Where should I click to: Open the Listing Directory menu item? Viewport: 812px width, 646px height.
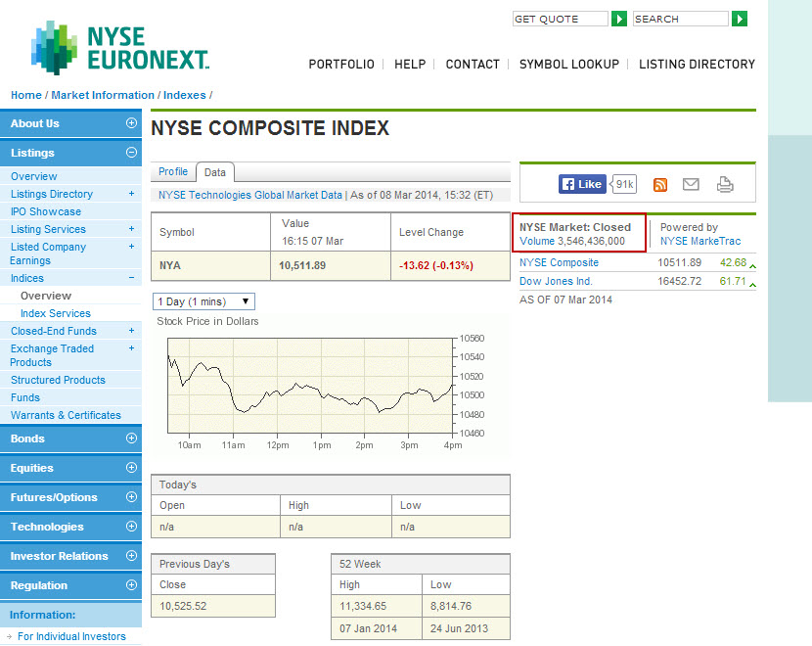pos(697,65)
